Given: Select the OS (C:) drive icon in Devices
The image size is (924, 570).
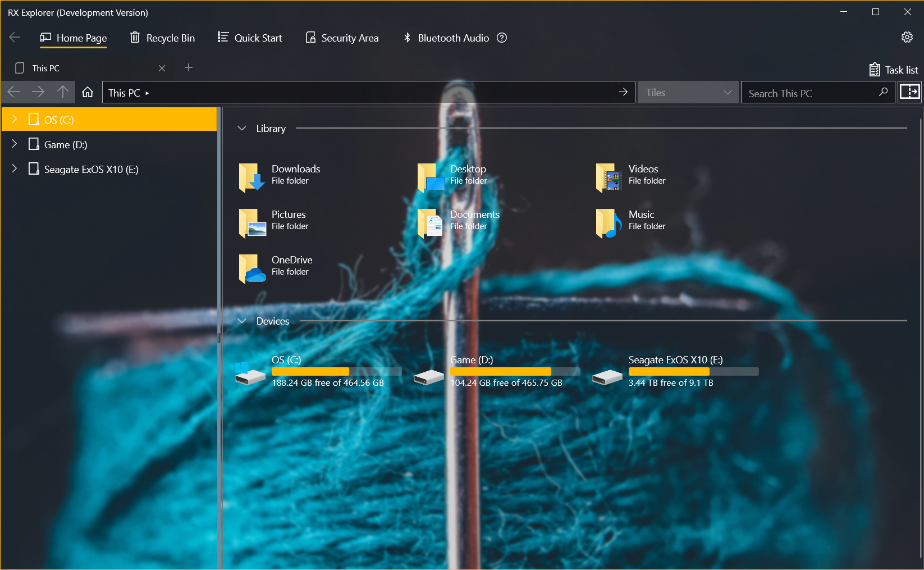Looking at the screenshot, I should 250,374.
